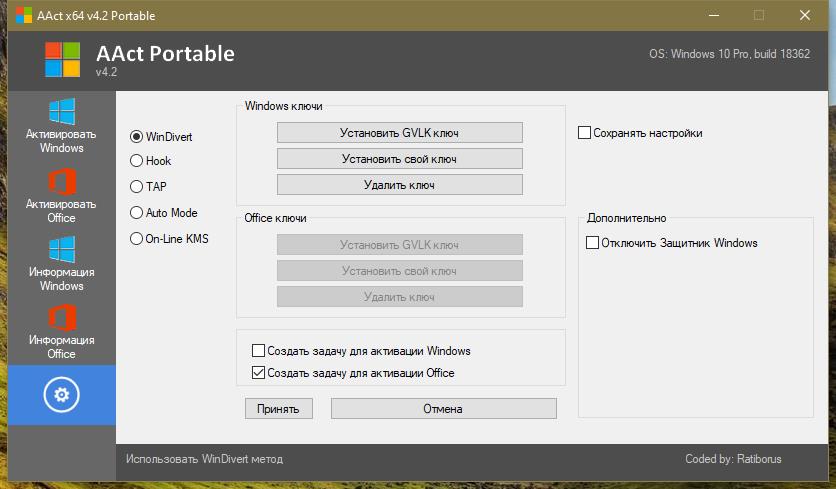Open the Информация Windows sidebar icon
836x489 pixels.
[x=62, y=250]
